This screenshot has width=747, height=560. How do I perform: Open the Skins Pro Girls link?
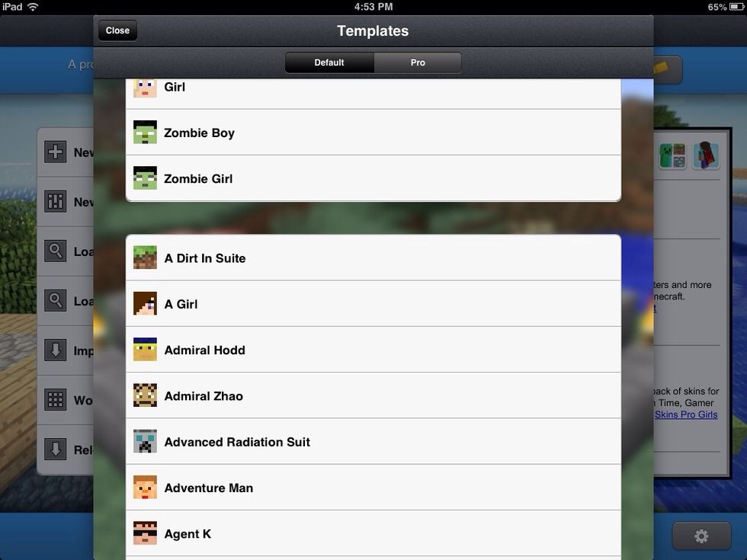[x=685, y=414]
